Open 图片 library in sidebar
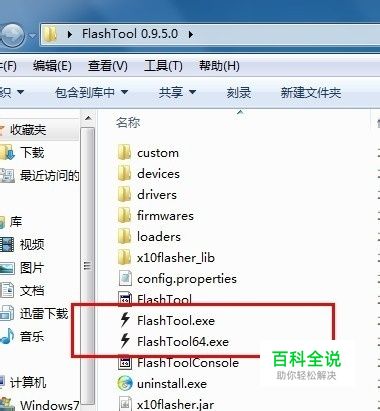Viewport: 380px width, 411px height. 32,268
